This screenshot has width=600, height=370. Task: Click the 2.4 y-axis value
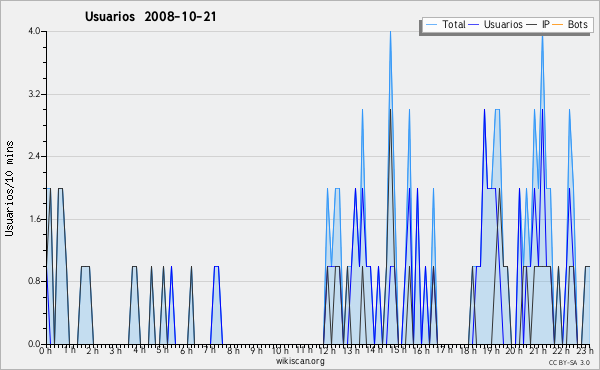34,156
